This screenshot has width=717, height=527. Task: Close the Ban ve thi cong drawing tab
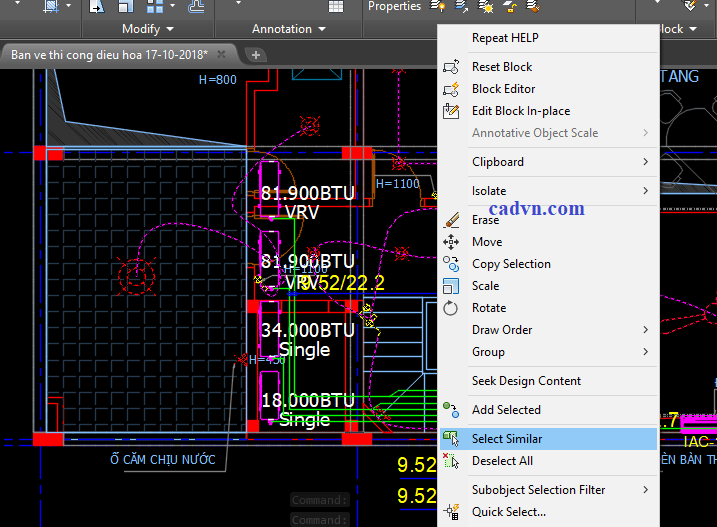pos(221,54)
